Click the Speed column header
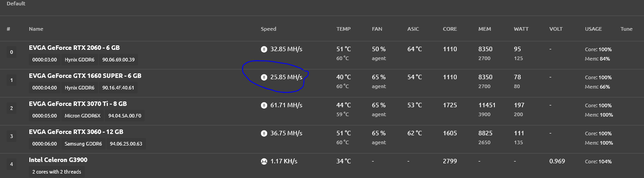Viewport: 644px width, 178px height. [268, 29]
